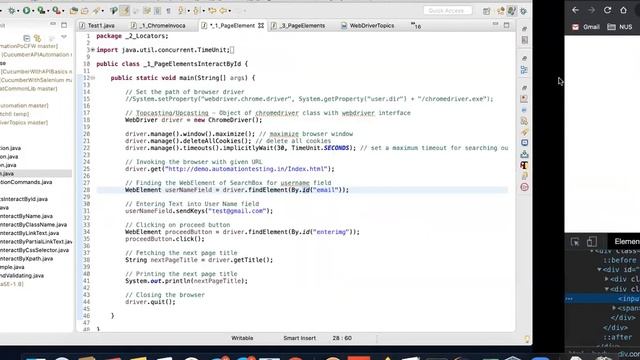Viewport: 640px width, 360px height.
Task: Click the Chrome Back arrow button
Action: click(576, 10)
